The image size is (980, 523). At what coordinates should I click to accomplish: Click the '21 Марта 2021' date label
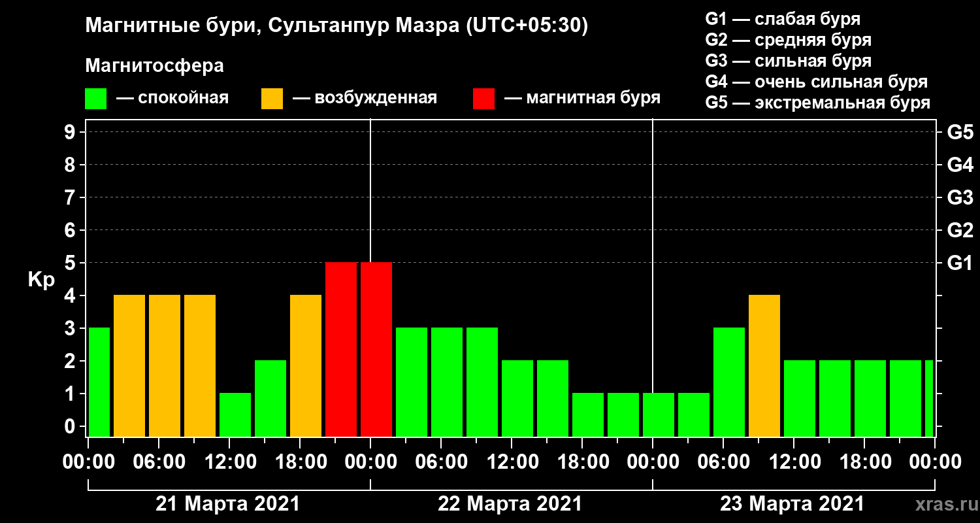point(227,504)
